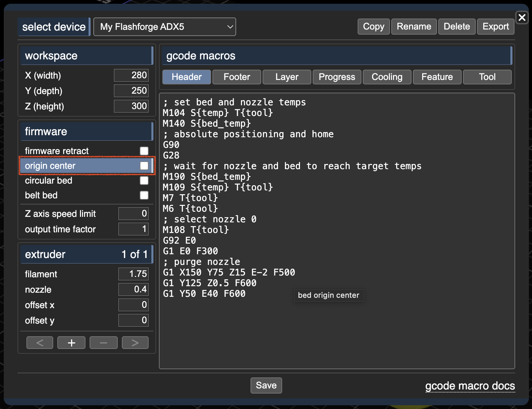Remove extruder using the minus button

coord(103,342)
